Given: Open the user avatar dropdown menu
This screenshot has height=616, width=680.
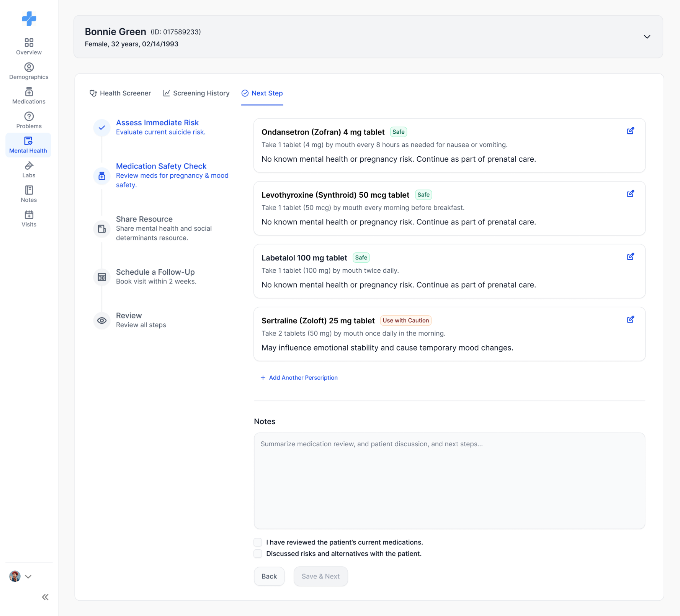Looking at the screenshot, I should point(20,576).
